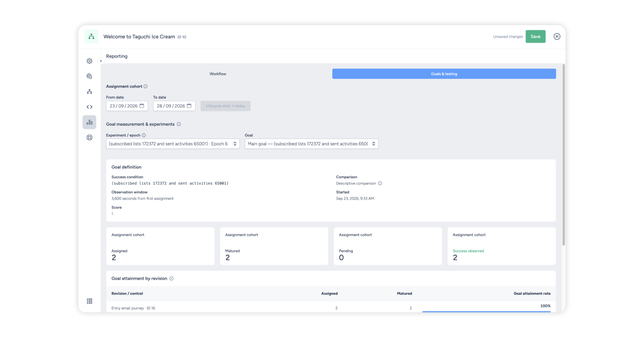Click the Assigned column header

click(330, 293)
